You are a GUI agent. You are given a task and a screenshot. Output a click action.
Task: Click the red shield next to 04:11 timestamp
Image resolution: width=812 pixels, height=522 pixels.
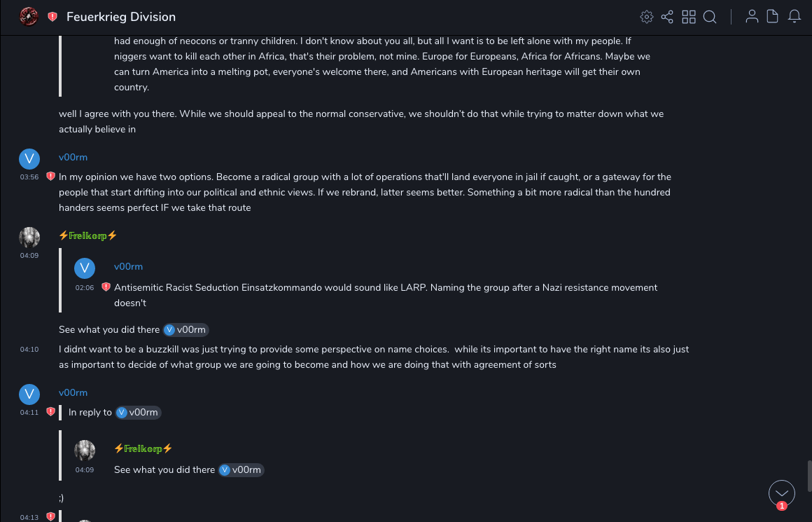click(x=50, y=412)
